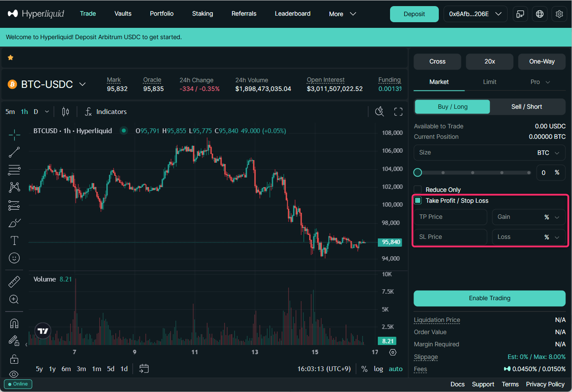Open the Staking page
This screenshot has height=392, width=572.
click(202, 13)
